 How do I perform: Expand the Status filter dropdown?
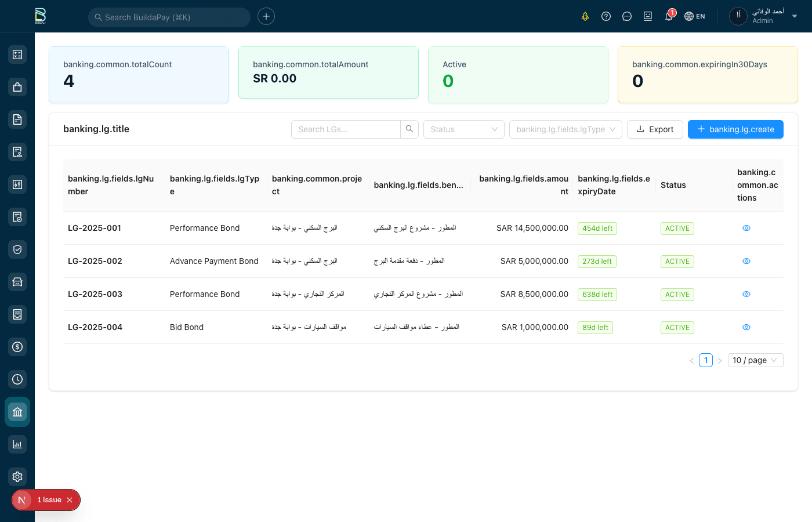(x=463, y=129)
